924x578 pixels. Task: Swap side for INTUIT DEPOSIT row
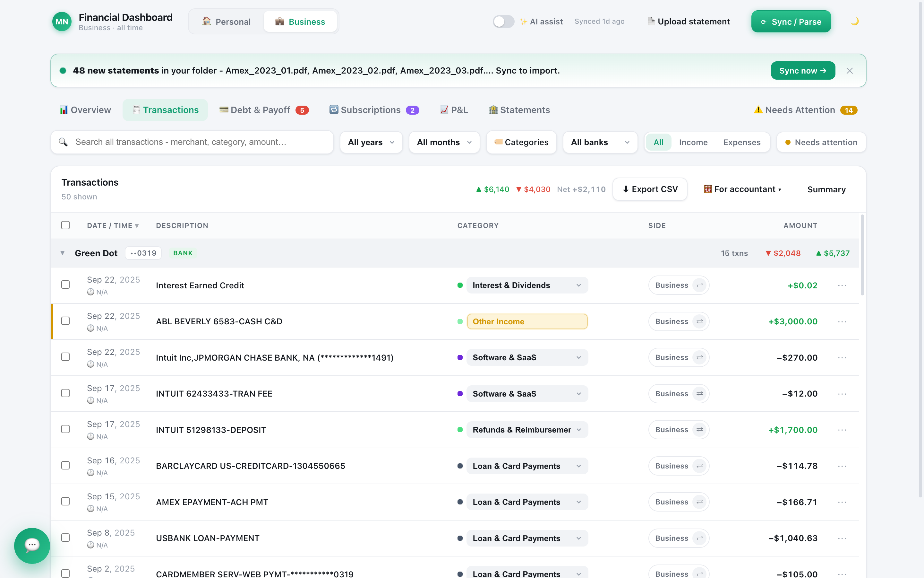pos(699,430)
